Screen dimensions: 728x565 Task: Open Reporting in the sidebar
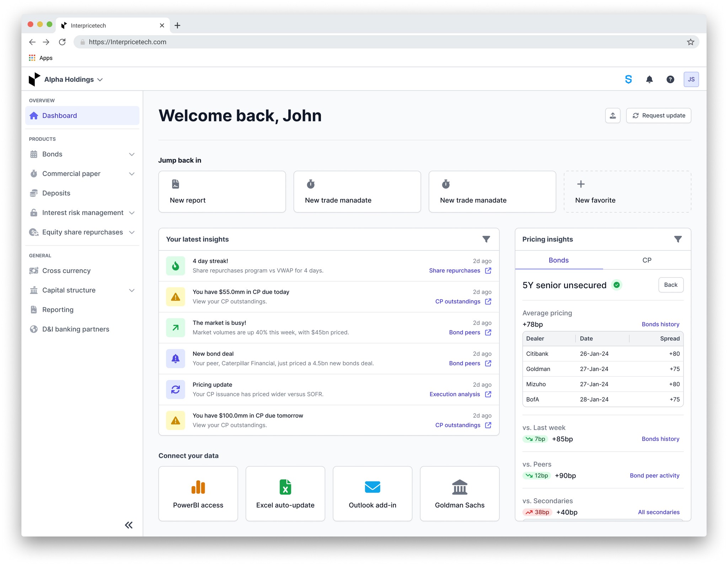(x=58, y=310)
